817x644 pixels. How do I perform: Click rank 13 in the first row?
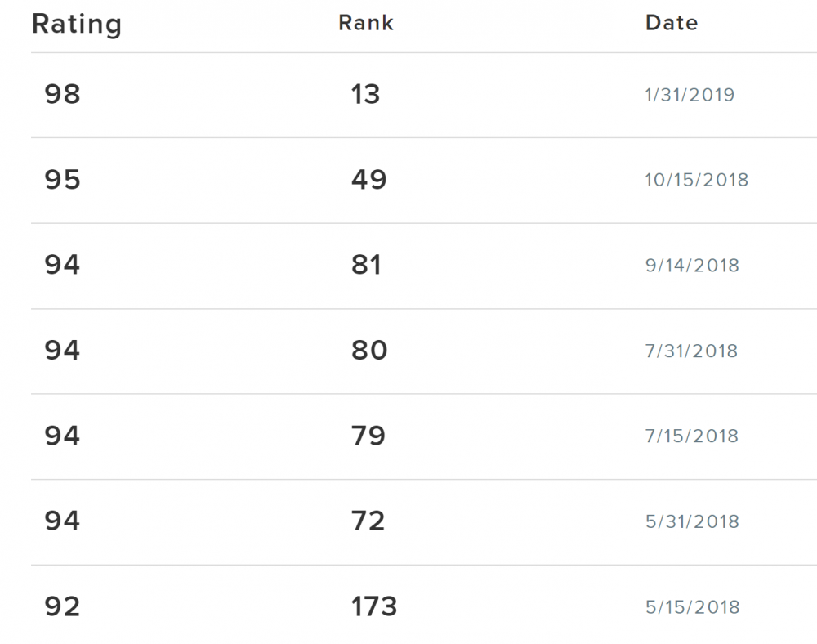click(x=366, y=95)
